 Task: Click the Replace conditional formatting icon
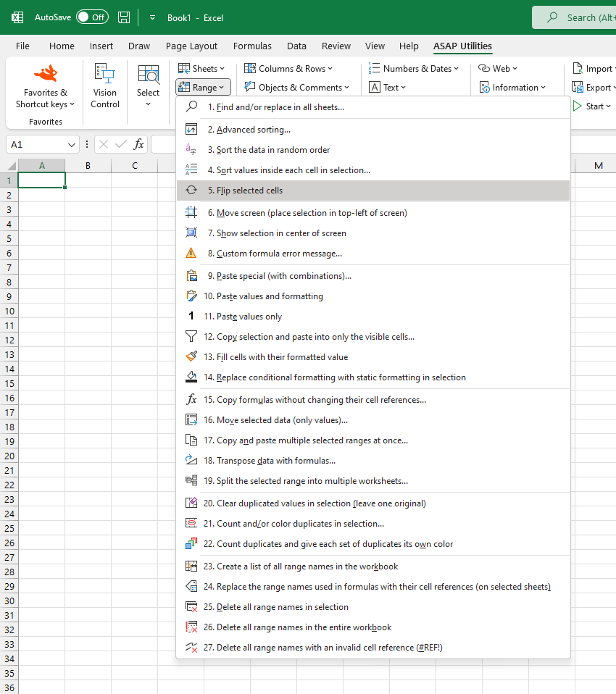(191, 377)
